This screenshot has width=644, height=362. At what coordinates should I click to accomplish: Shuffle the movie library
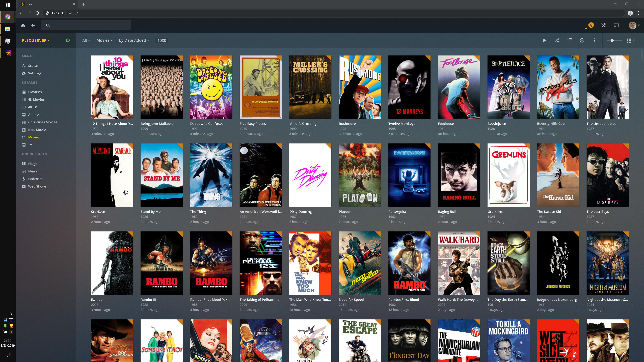[x=557, y=40]
